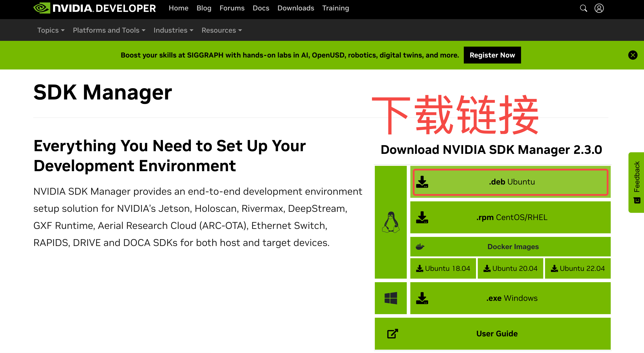Open the Docker Images section
This screenshot has height=353, width=644.
click(510, 247)
